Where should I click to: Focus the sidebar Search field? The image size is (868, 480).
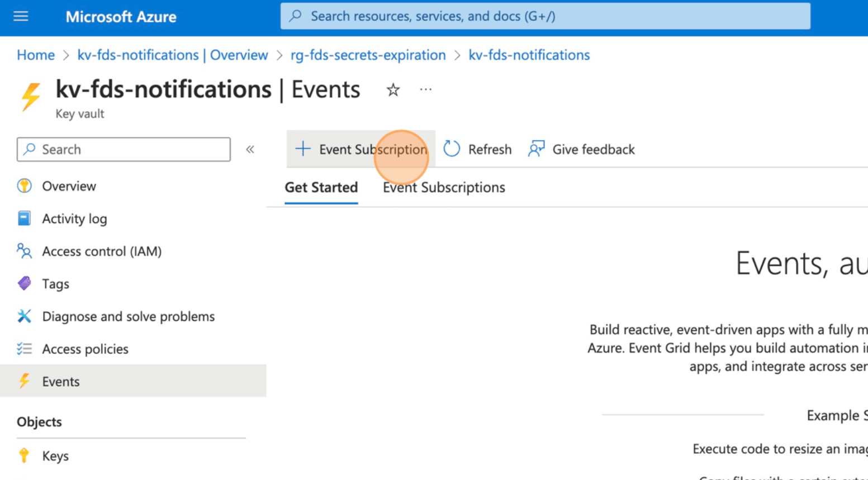[124, 149]
